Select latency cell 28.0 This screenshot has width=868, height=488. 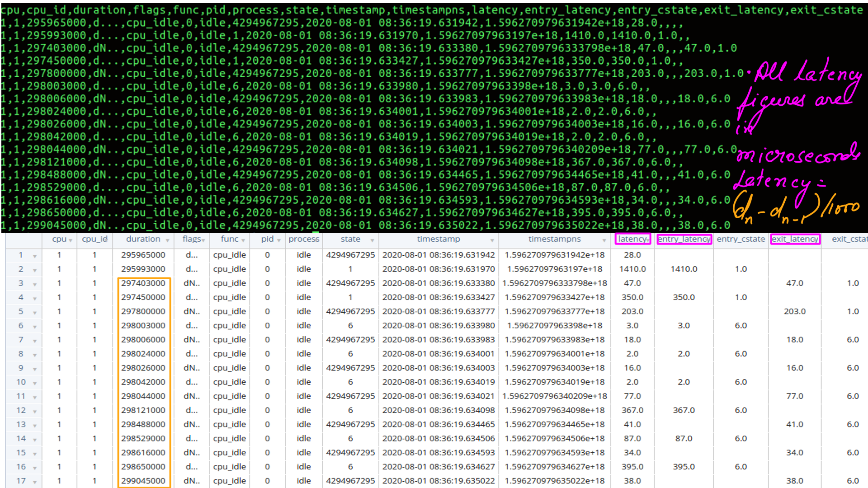[632, 255]
